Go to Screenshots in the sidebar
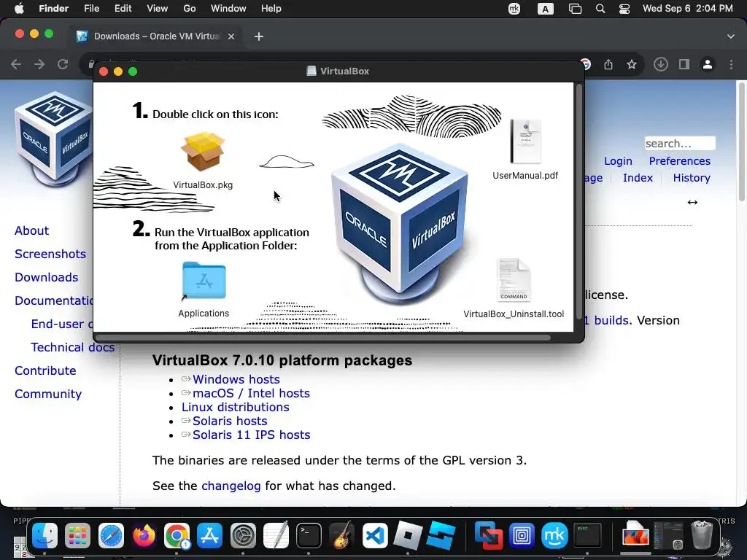The width and height of the screenshot is (747, 560). coord(50,254)
